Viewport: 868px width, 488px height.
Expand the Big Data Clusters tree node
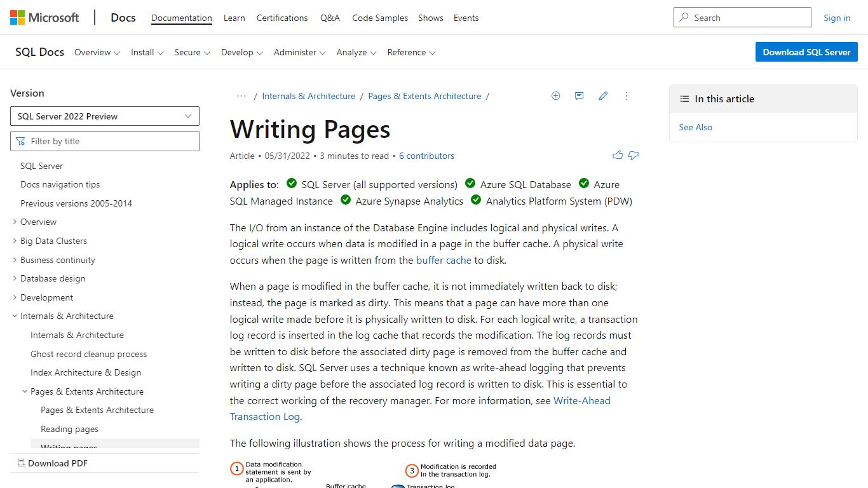pos(15,241)
